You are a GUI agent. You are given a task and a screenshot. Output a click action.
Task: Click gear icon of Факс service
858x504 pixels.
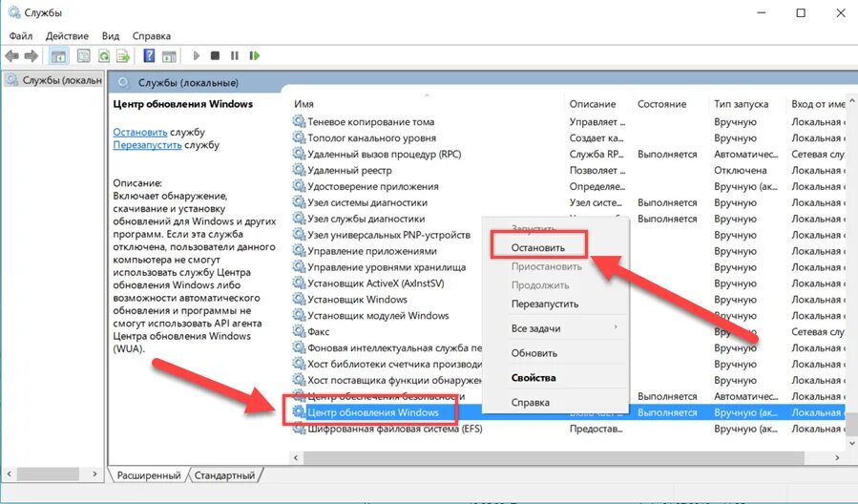coord(299,331)
